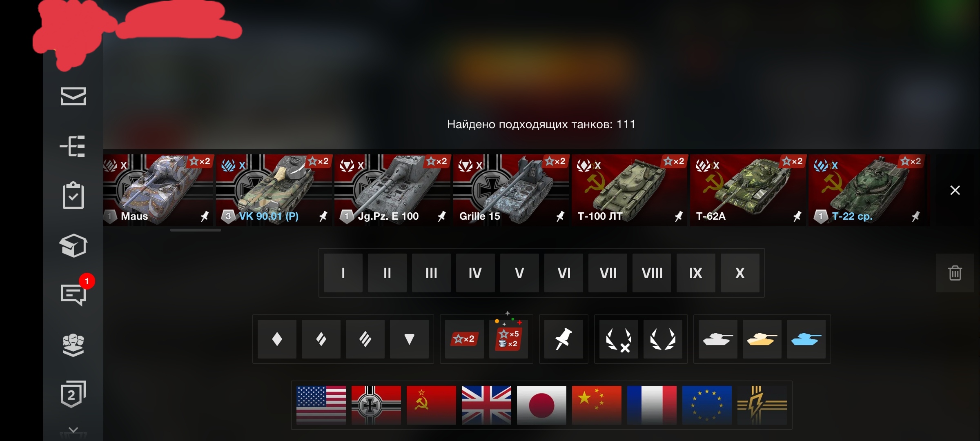Select the Grille 15 tank card
The width and height of the screenshot is (980, 441).
(511, 190)
